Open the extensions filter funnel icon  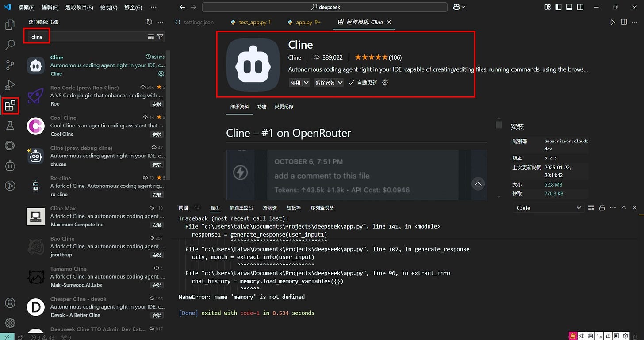click(161, 37)
